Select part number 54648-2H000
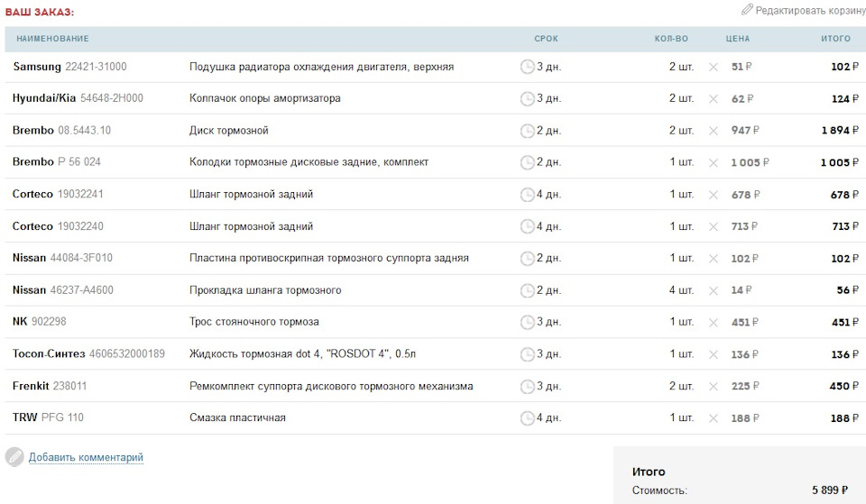Viewport: 866px width, 504px height. [x=112, y=98]
